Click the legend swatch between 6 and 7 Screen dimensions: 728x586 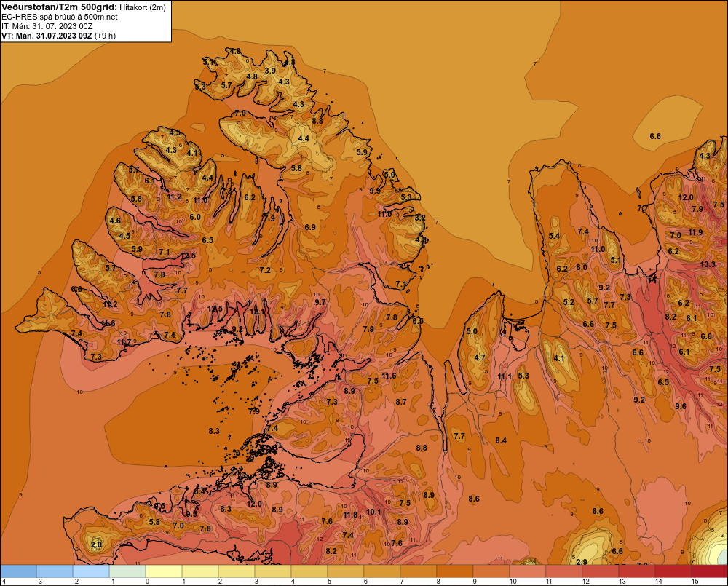coord(382,571)
